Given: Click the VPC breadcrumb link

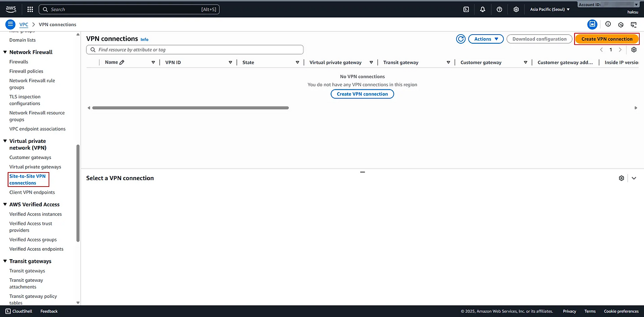Looking at the screenshot, I should click(x=24, y=24).
